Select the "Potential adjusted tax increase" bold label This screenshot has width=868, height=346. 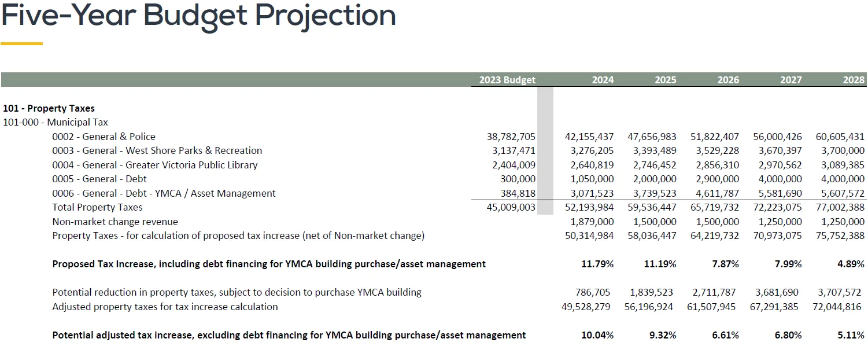coord(289,335)
